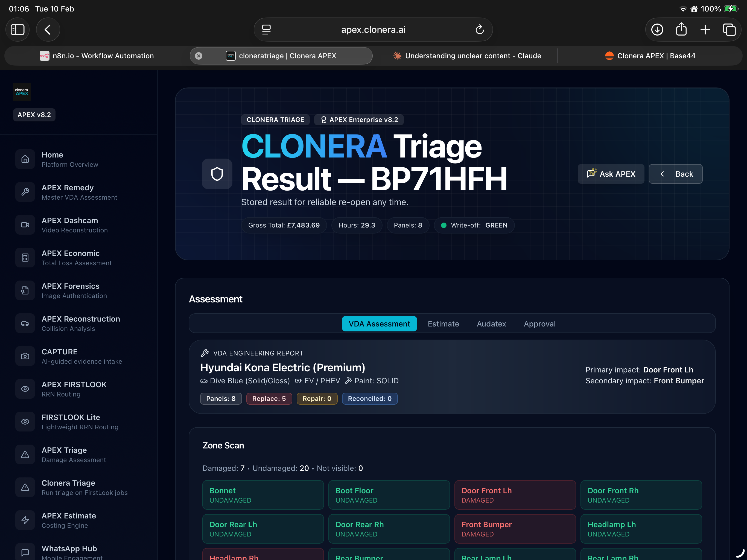
Task: Click the 01:06 clock in status bar
Action: [19, 9]
